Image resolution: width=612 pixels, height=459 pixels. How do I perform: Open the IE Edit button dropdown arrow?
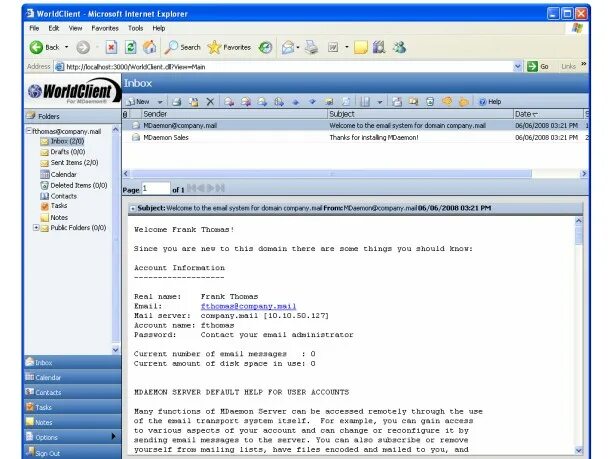pos(346,48)
